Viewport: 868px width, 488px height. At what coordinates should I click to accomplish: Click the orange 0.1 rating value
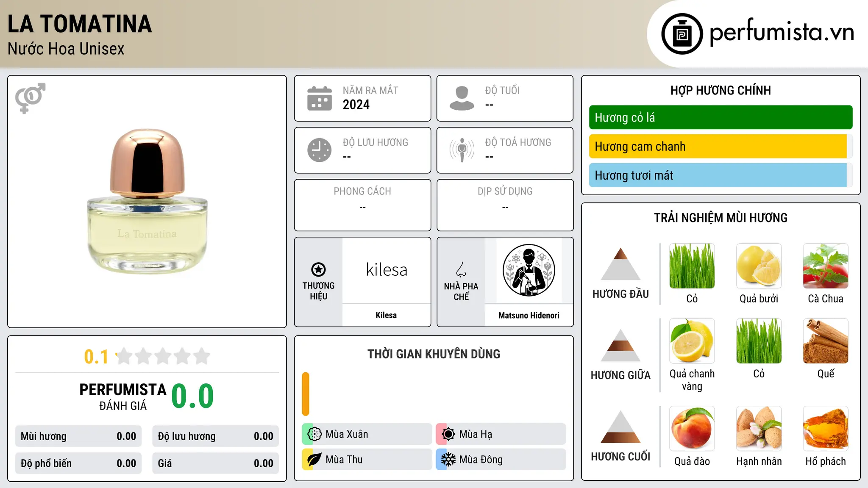[96, 357]
